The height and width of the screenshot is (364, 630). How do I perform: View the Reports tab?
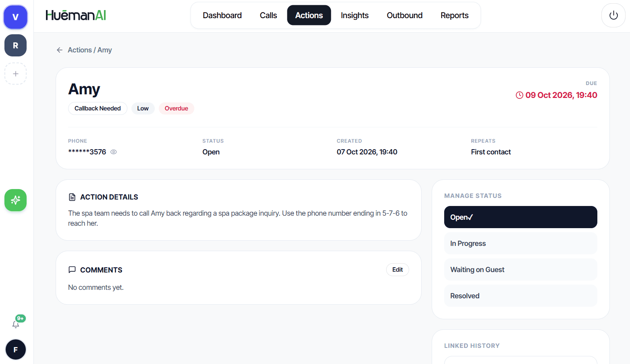455,15
